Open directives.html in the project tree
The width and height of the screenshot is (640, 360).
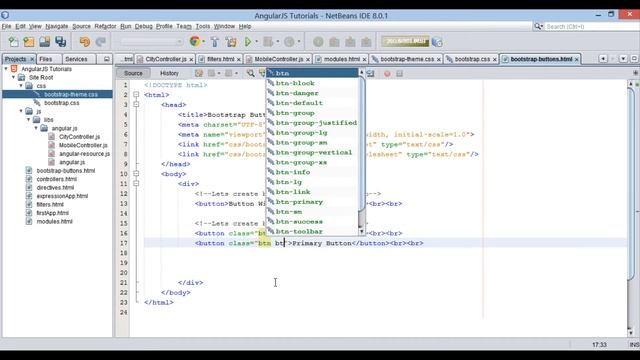[x=55, y=188]
